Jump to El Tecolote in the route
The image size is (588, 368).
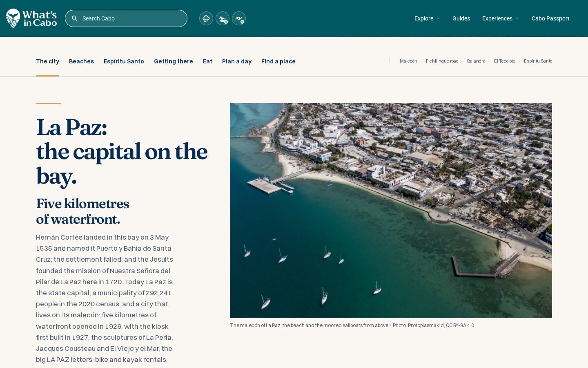coord(505,61)
